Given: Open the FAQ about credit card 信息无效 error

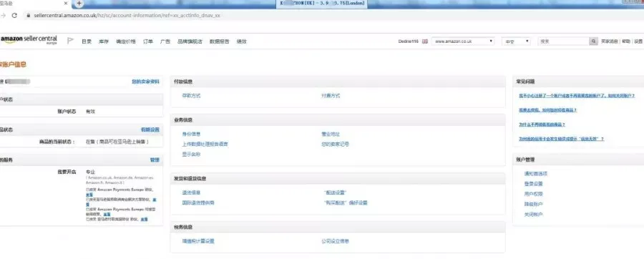Looking at the screenshot, I should click(x=562, y=139).
